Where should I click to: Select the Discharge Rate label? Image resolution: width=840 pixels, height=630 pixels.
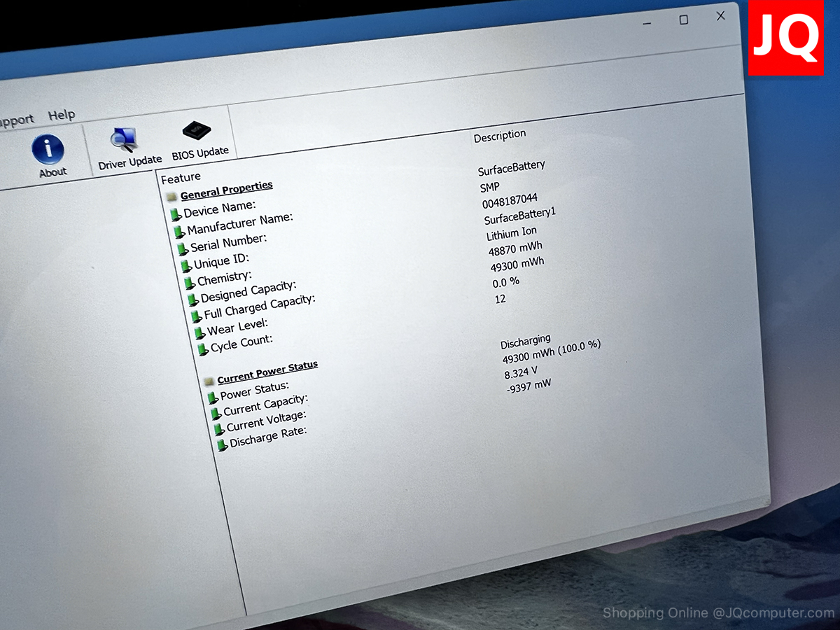[268, 437]
